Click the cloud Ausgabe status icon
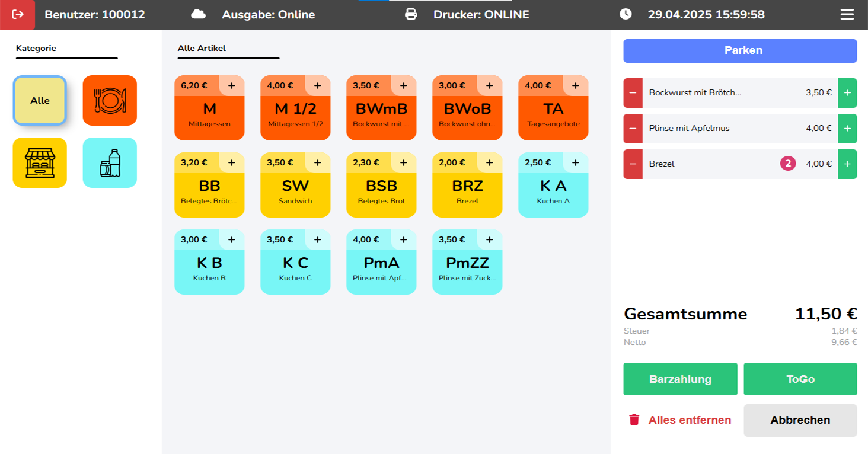 pyautogui.click(x=199, y=14)
